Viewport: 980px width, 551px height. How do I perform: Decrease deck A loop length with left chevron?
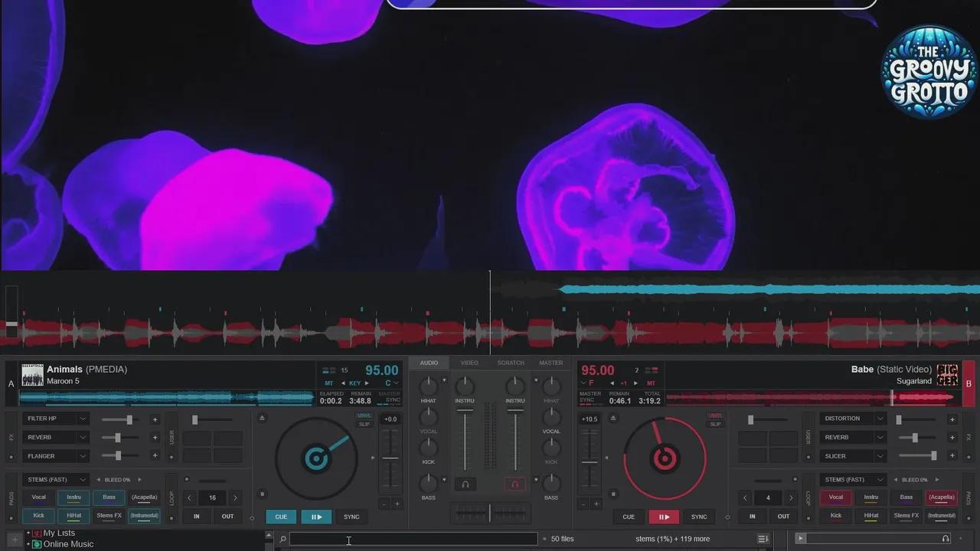pos(190,497)
